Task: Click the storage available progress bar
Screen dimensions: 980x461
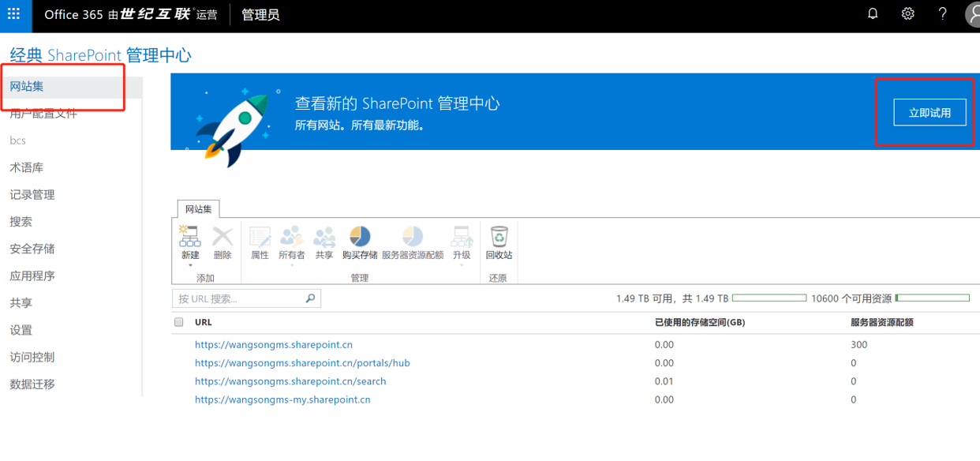Action: 769,298
